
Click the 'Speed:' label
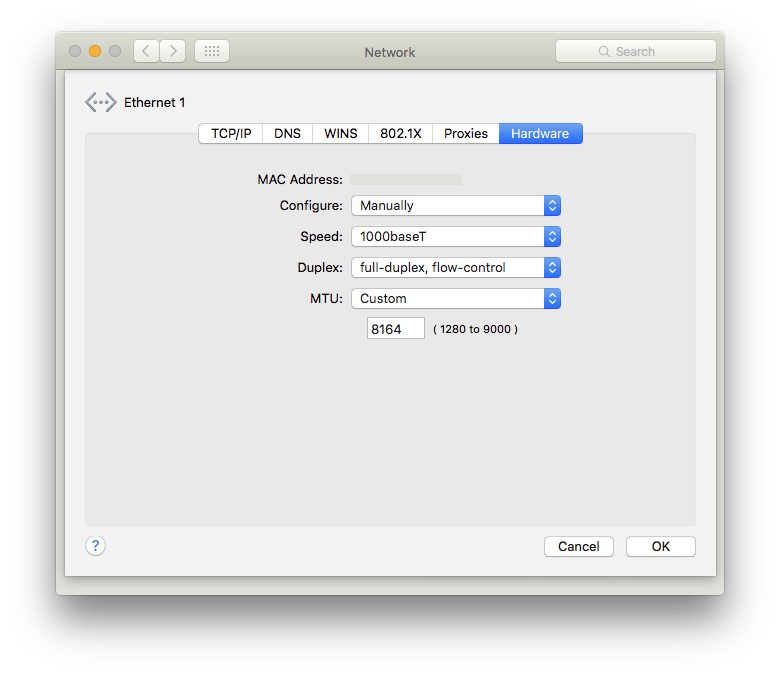pyautogui.click(x=321, y=237)
